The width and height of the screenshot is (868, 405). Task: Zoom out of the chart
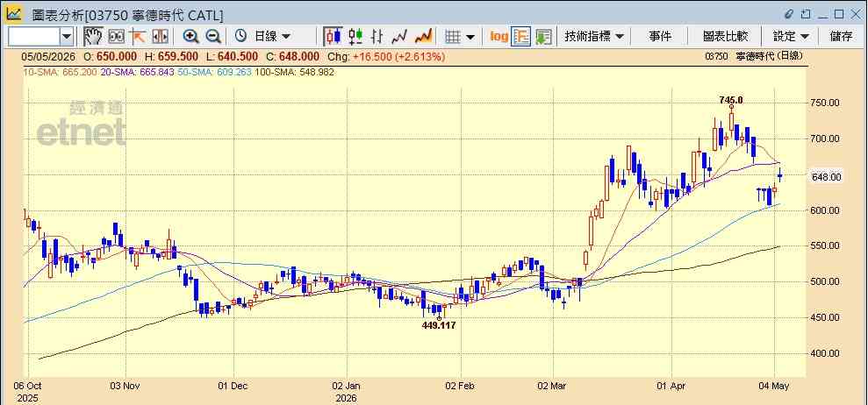213,37
